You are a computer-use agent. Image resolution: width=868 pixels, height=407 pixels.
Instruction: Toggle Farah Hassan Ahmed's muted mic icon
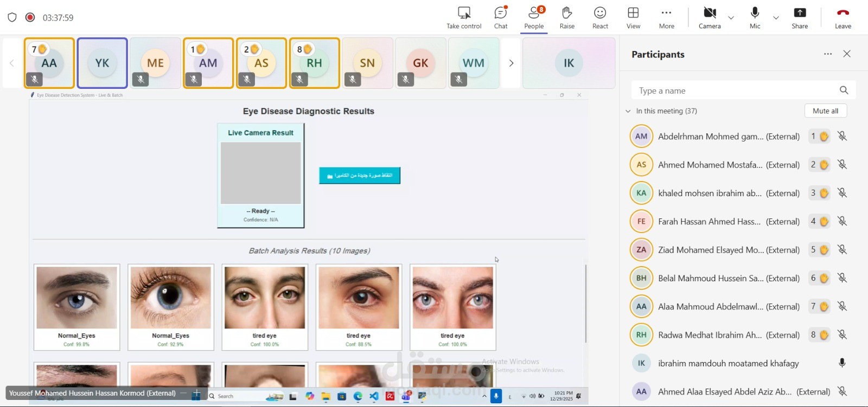click(x=842, y=221)
